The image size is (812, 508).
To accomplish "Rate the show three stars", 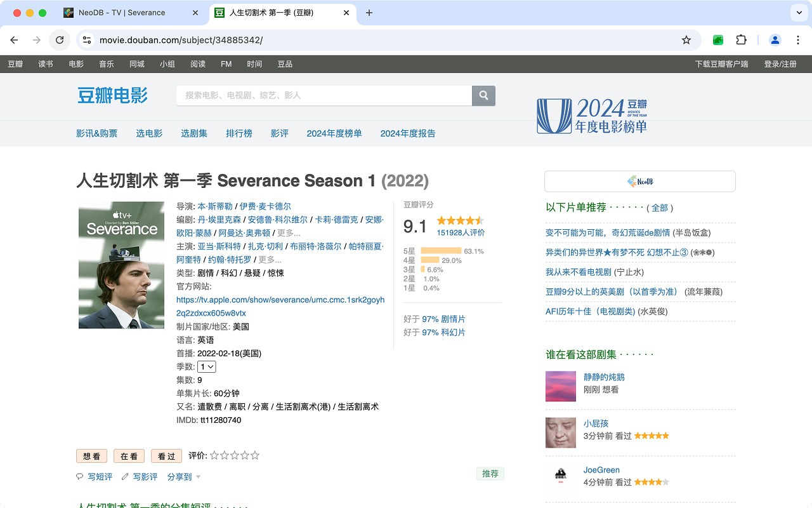I will tap(235, 455).
